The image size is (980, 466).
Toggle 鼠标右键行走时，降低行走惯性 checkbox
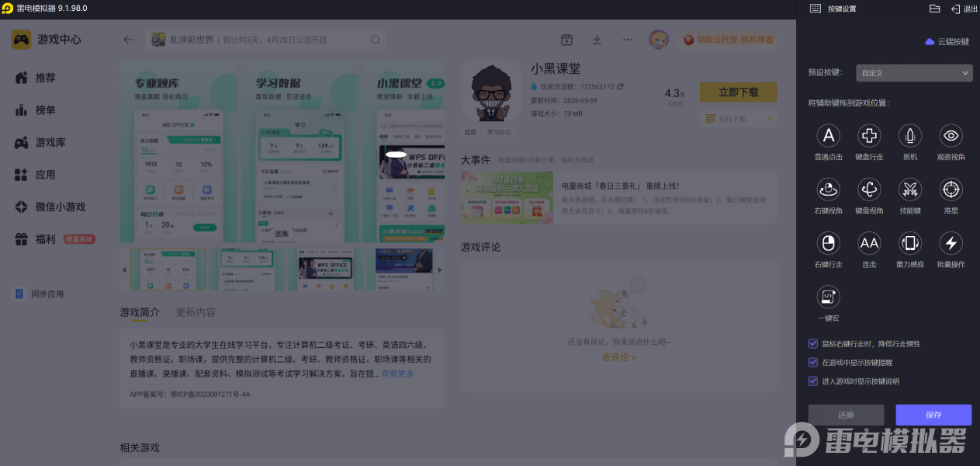(x=812, y=343)
